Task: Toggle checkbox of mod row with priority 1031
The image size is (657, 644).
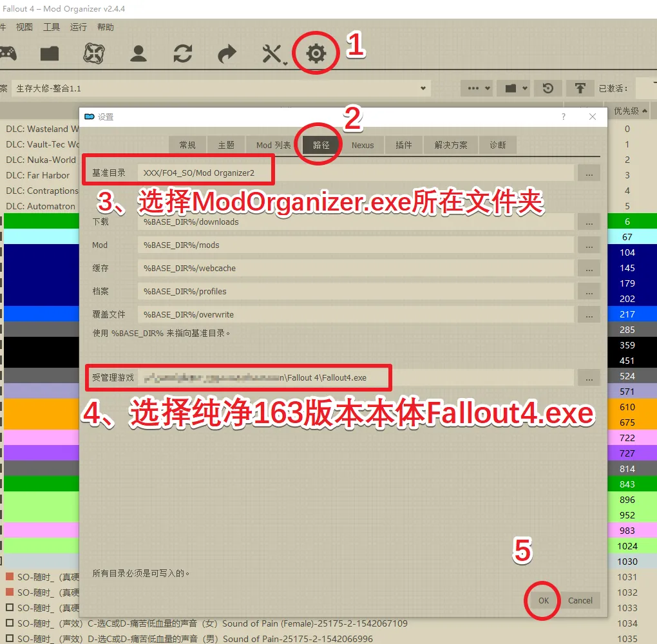Action: [x=10, y=576]
